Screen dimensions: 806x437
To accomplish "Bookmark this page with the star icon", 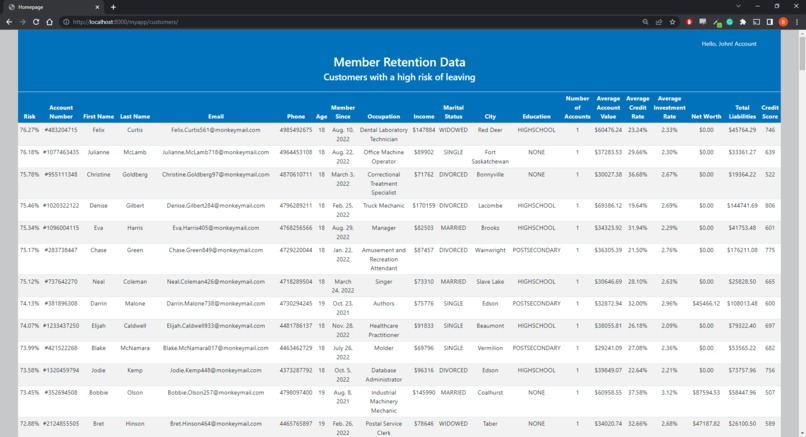I will (672, 22).
